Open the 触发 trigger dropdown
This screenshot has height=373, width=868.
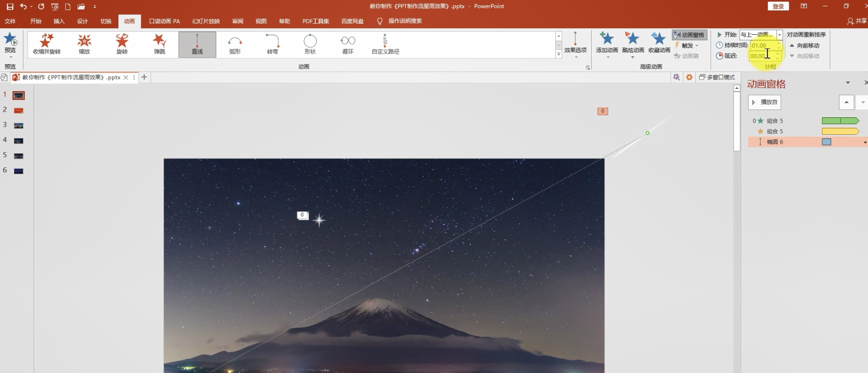pyautogui.click(x=686, y=46)
